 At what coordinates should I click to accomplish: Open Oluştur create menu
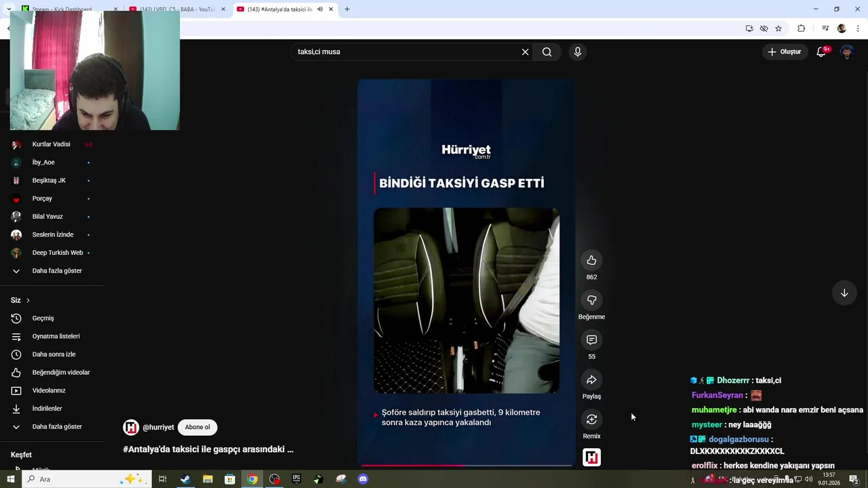pos(785,52)
